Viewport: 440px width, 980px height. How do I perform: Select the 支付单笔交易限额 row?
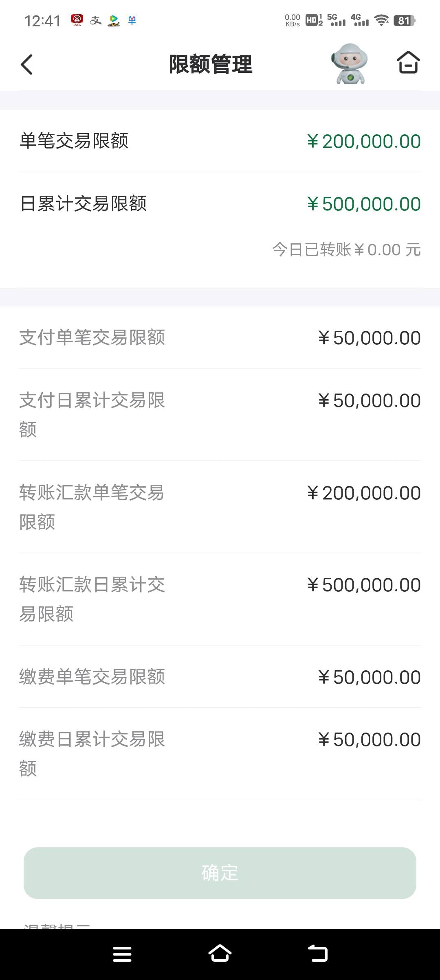220,337
